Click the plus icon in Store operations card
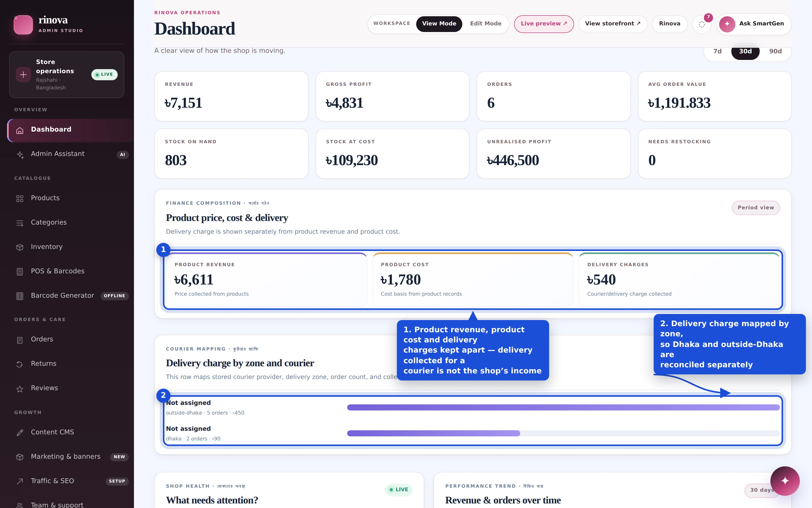Screen dimensions: 812x508 point(23,75)
